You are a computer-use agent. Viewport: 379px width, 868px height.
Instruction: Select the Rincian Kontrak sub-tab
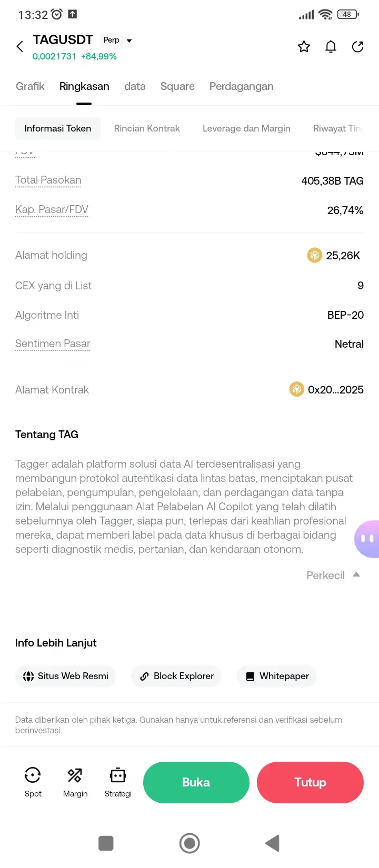tap(147, 128)
